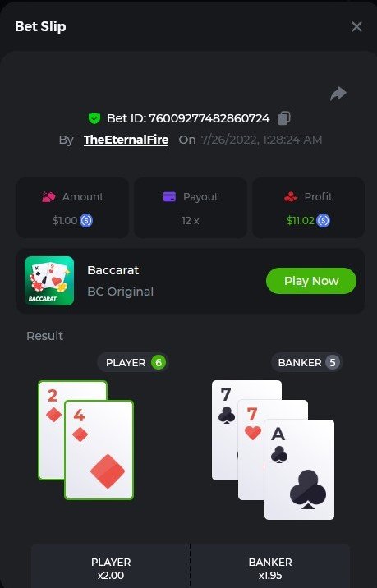Click the coin icon beside $1.00

point(86,220)
